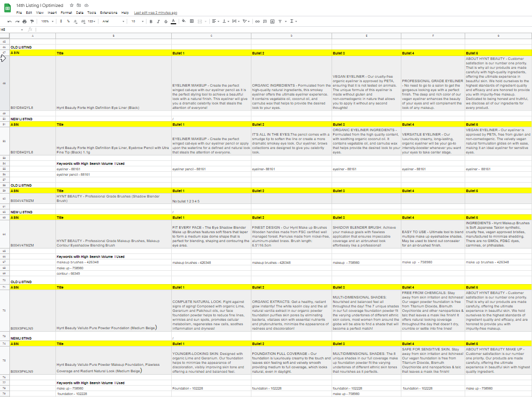The image size is (532, 397).
Task: Open the Format menu
Action: click(x=66, y=12)
